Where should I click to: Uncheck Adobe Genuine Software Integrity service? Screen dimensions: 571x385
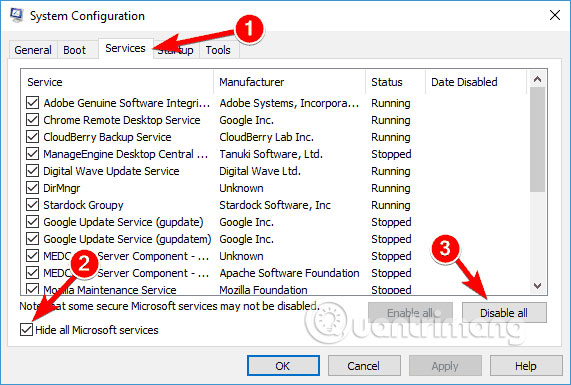tap(32, 103)
